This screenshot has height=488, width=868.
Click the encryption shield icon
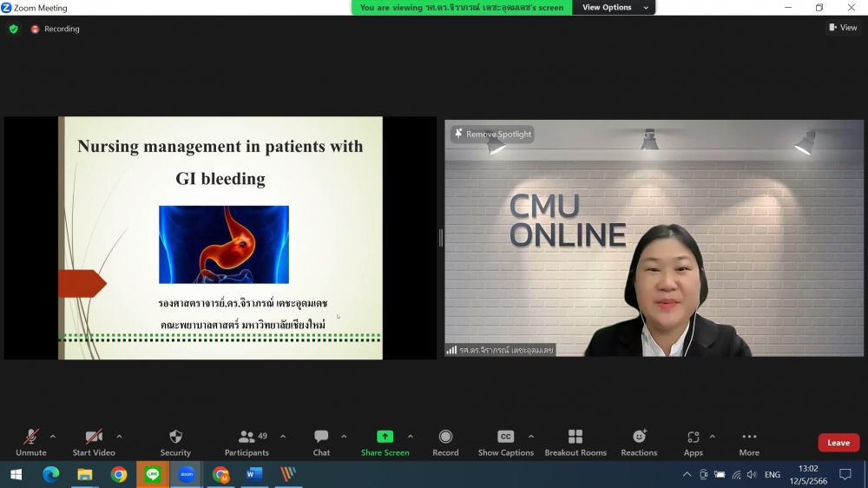pyautogui.click(x=13, y=29)
